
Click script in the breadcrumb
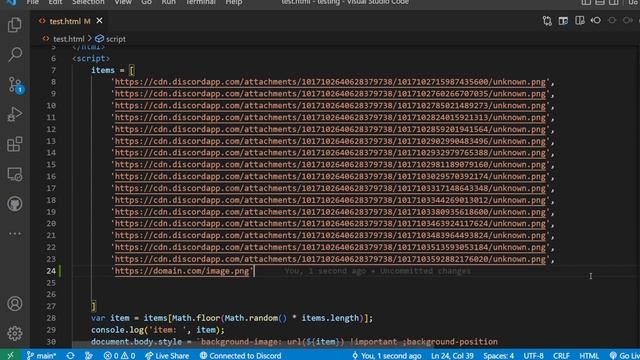tap(116, 39)
